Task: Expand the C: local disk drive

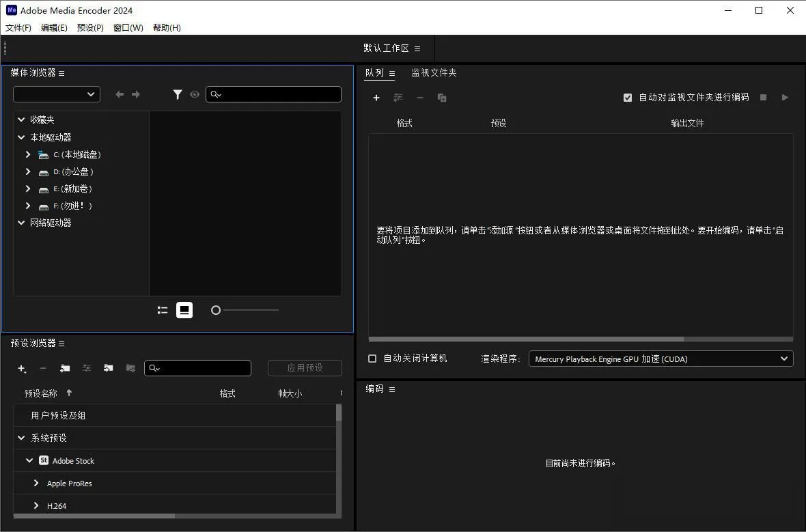Action: click(x=28, y=154)
